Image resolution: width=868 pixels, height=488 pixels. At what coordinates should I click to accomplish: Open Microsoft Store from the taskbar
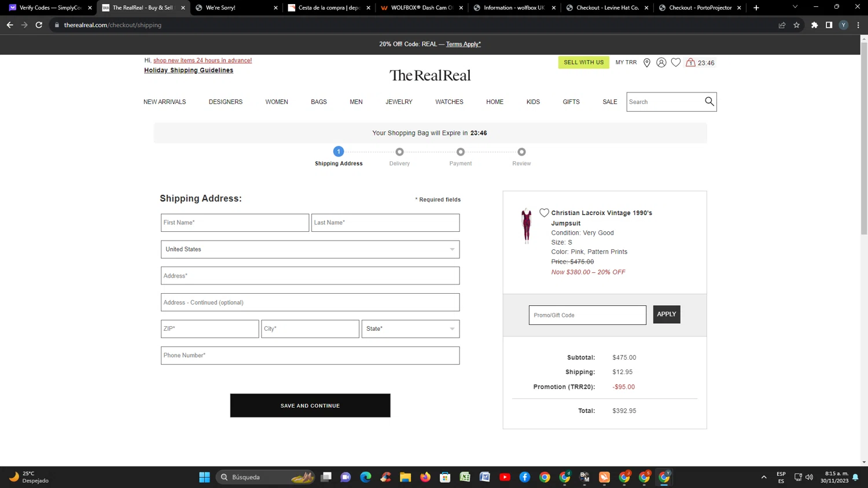(445, 477)
